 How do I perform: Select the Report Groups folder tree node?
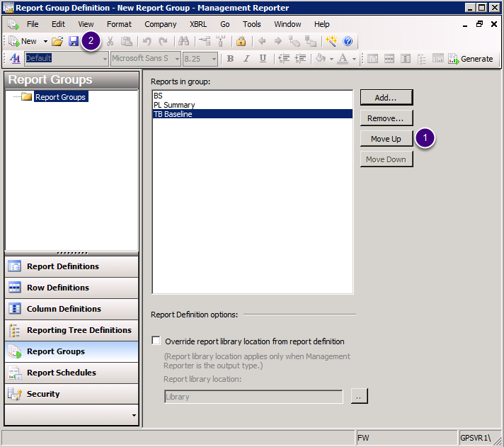click(60, 97)
